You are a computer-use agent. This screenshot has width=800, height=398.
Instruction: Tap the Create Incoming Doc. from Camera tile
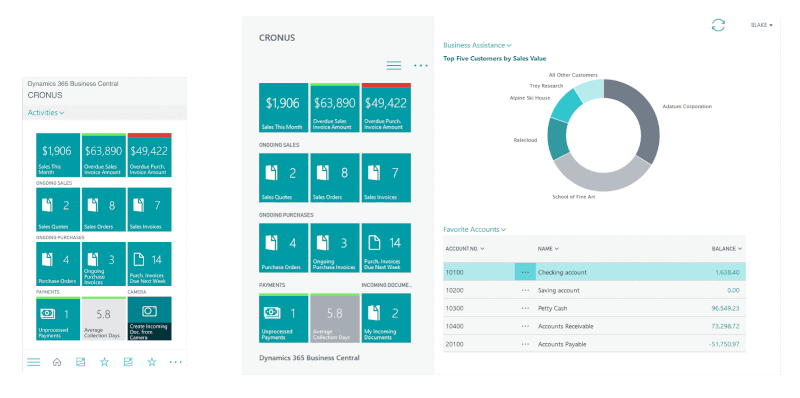pyautogui.click(x=149, y=319)
